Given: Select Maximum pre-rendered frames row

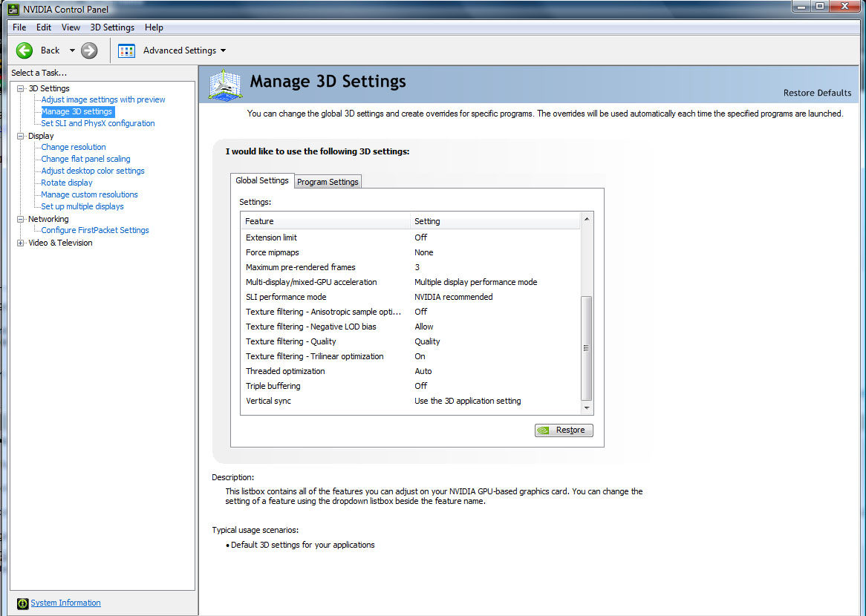Looking at the screenshot, I should [411, 267].
